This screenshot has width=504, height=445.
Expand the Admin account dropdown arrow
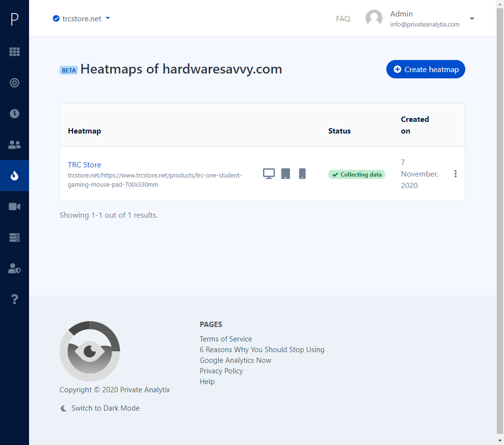pyautogui.click(x=472, y=18)
